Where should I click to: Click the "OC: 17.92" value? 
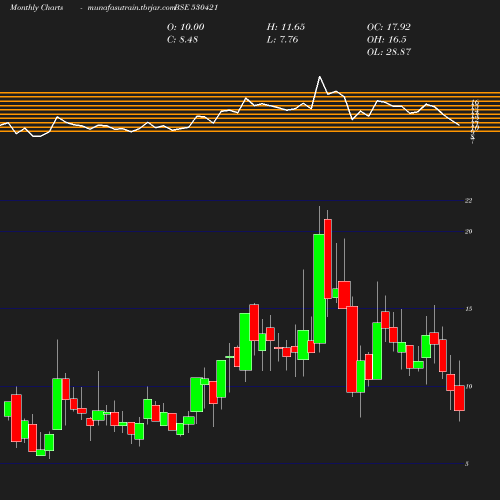389,27
